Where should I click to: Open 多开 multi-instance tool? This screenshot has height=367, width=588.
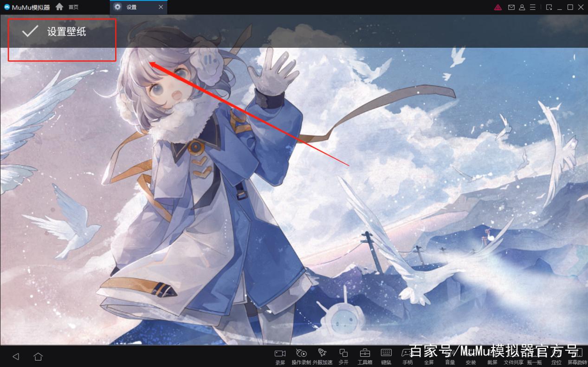pyautogui.click(x=343, y=356)
